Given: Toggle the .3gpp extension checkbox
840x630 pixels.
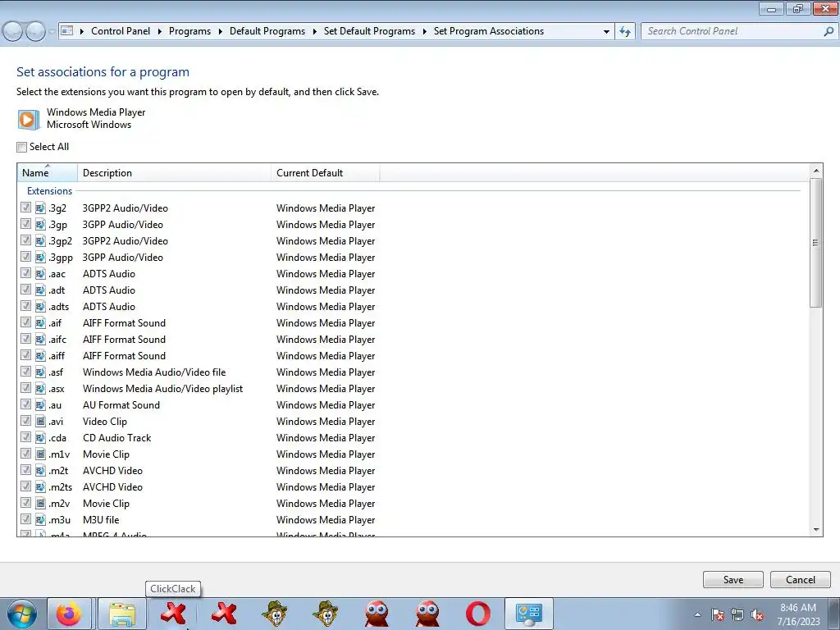Looking at the screenshot, I should click(25, 257).
